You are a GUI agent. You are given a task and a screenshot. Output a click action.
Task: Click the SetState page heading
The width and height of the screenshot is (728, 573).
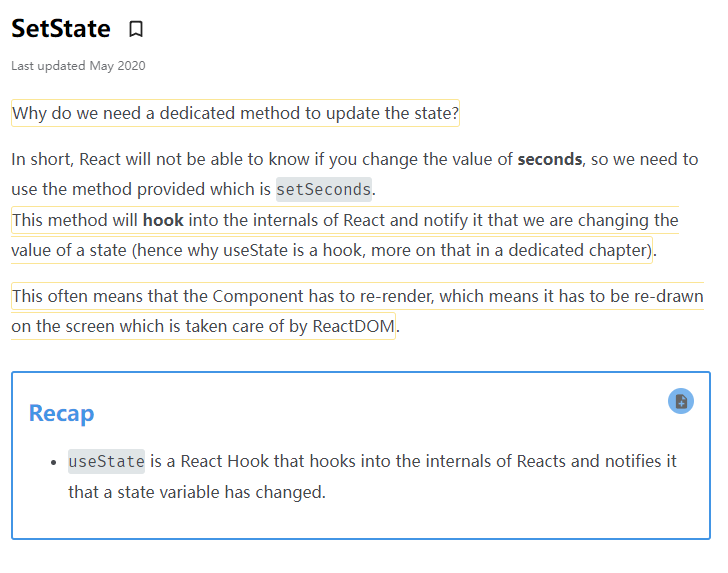coord(61,29)
